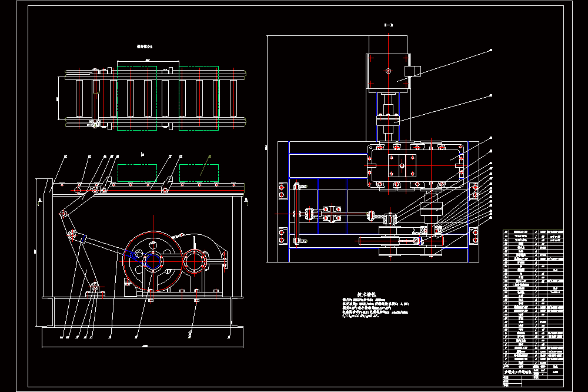Select the technical specification paragraph below 技术特性
Image resolution: width=588 pixels, height=392 pixels.
click(x=375, y=308)
